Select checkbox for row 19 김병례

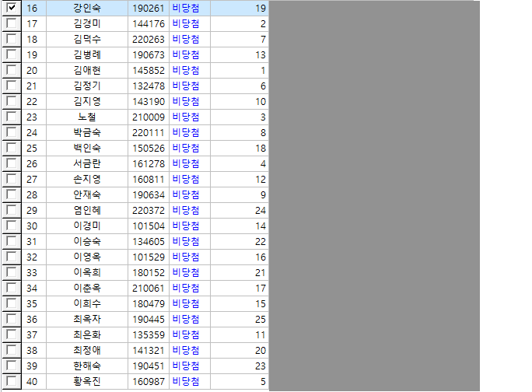[12, 54]
